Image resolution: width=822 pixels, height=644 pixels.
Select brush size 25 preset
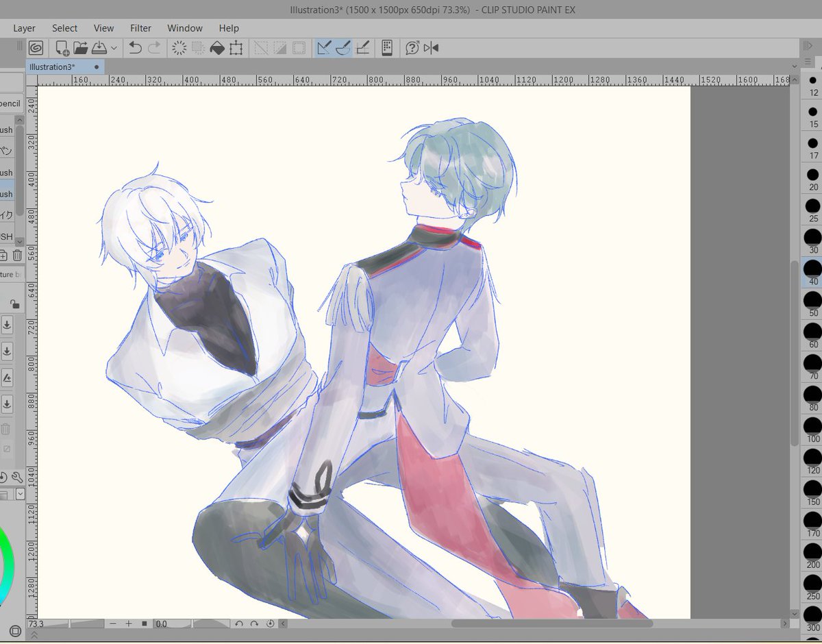click(x=813, y=211)
